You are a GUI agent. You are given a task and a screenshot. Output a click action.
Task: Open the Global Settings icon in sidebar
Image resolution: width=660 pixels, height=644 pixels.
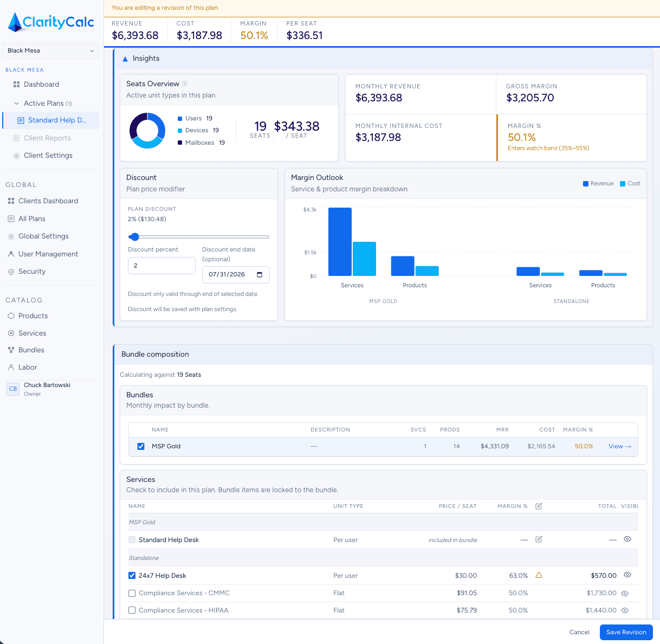click(x=10, y=236)
